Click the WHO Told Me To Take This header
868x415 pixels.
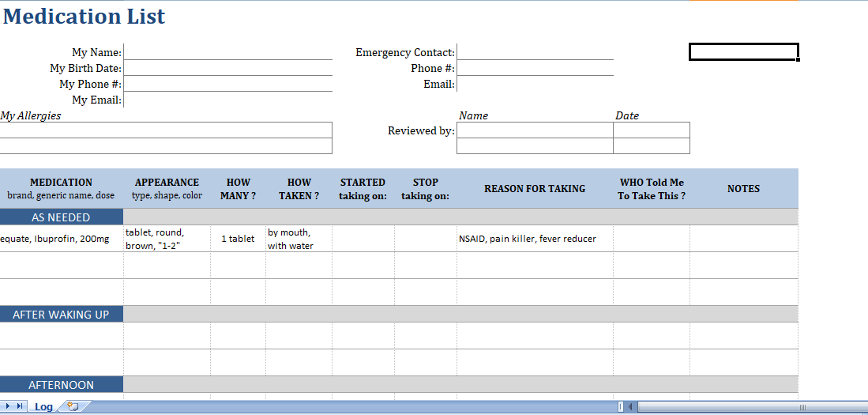pyautogui.click(x=652, y=188)
